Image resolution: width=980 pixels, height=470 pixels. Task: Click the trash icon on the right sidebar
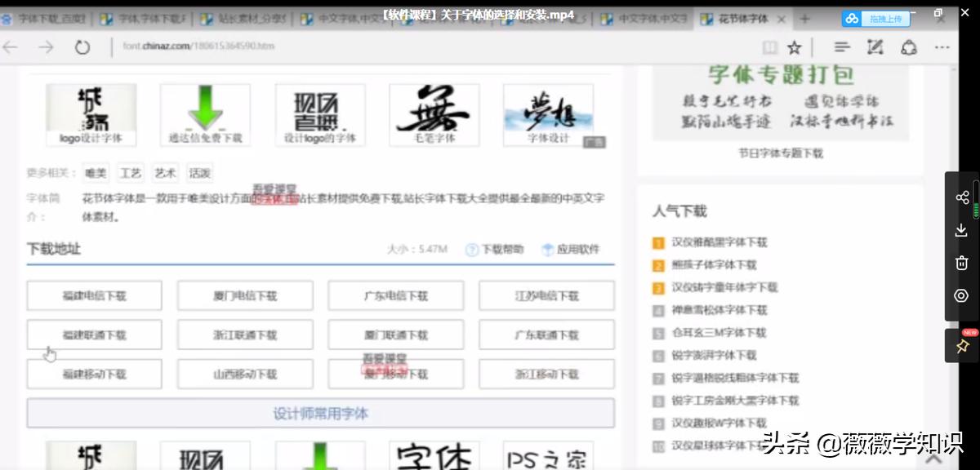click(x=962, y=262)
